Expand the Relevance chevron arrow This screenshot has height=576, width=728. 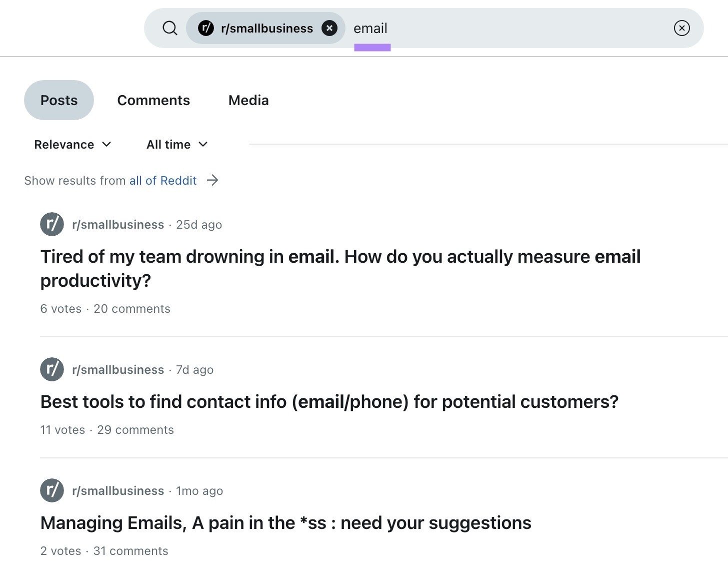point(106,145)
